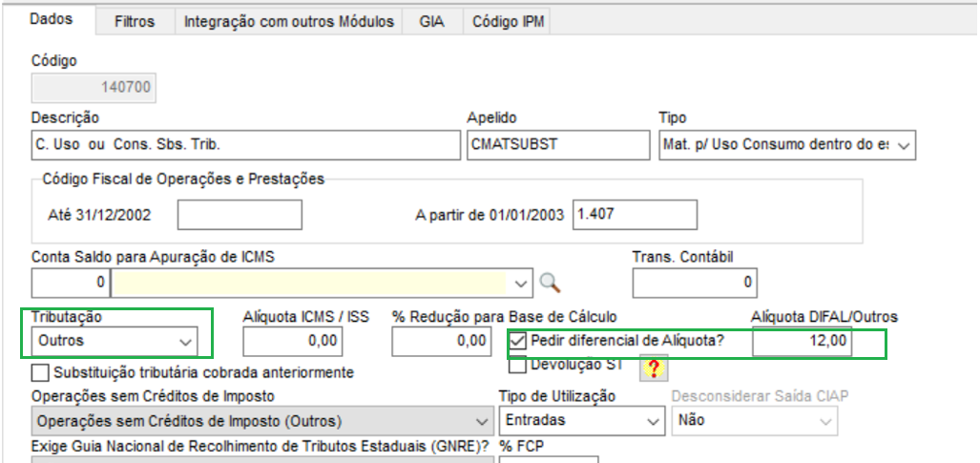Click the magnifying glass search icon
The height and width of the screenshot is (463, 980).
pyautogui.click(x=550, y=283)
